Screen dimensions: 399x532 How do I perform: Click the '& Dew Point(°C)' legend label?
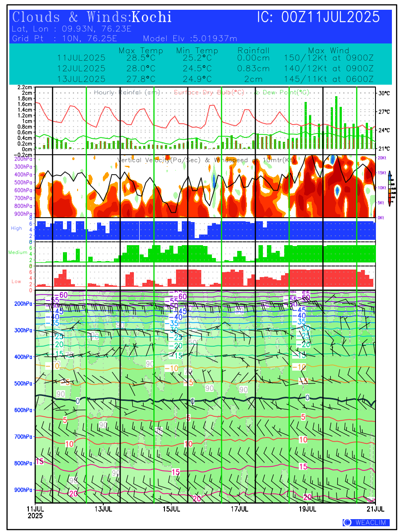pyautogui.click(x=282, y=92)
